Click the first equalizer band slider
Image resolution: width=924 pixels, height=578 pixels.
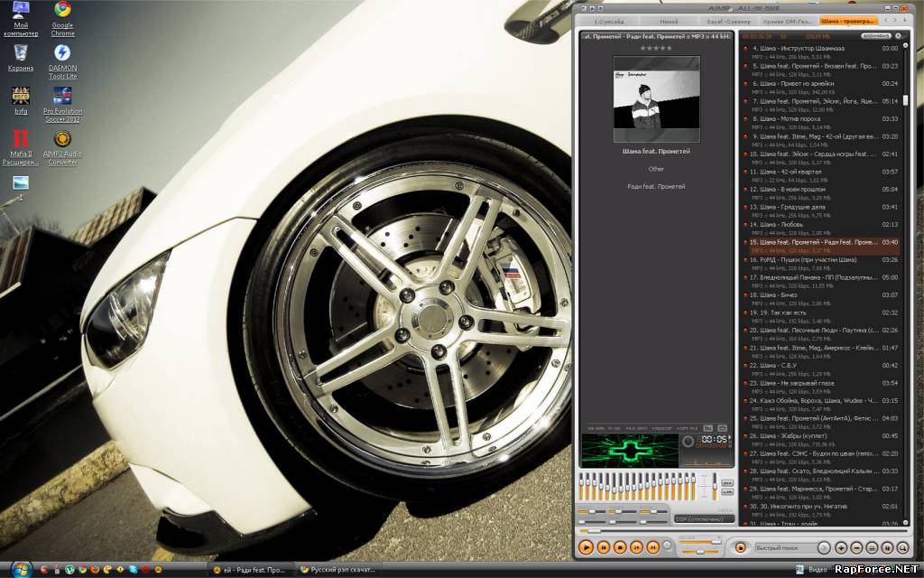point(582,487)
